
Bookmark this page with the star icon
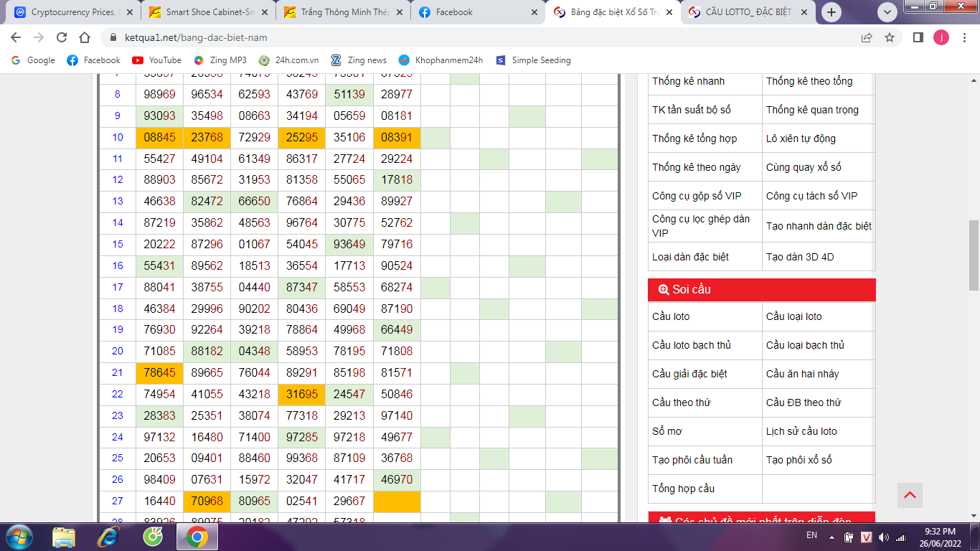[890, 37]
